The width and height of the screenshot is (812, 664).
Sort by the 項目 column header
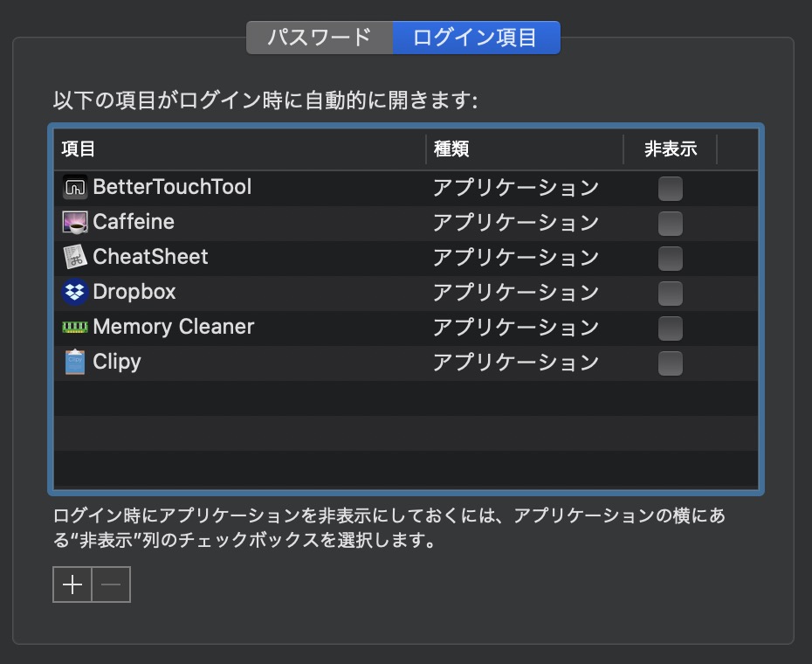click(x=239, y=149)
